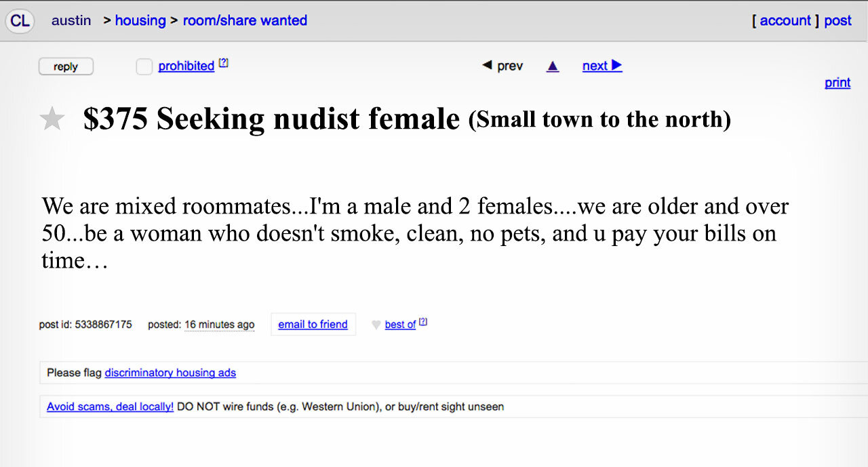Open the best-of help question mark
The height and width of the screenshot is (467, 868).
(x=423, y=321)
